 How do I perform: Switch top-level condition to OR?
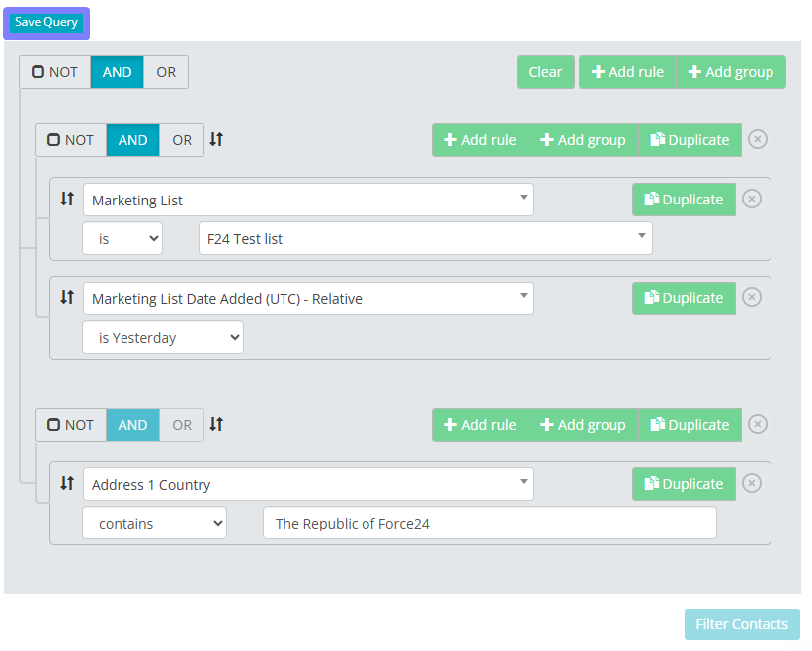click(166, 72)
